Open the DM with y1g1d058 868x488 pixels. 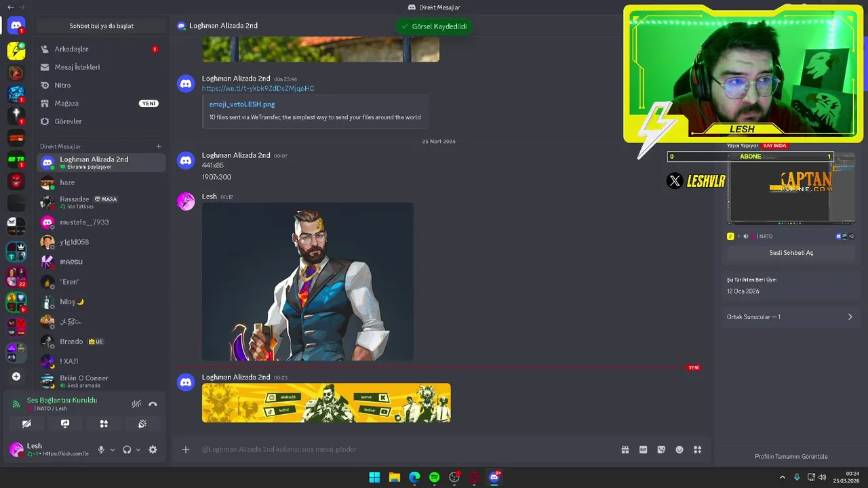coord(100,242)
